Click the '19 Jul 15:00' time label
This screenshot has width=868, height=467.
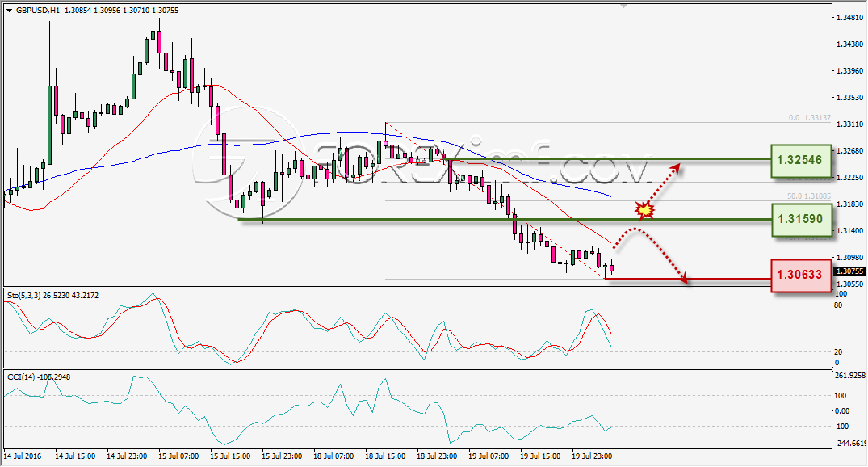point(540,456)
